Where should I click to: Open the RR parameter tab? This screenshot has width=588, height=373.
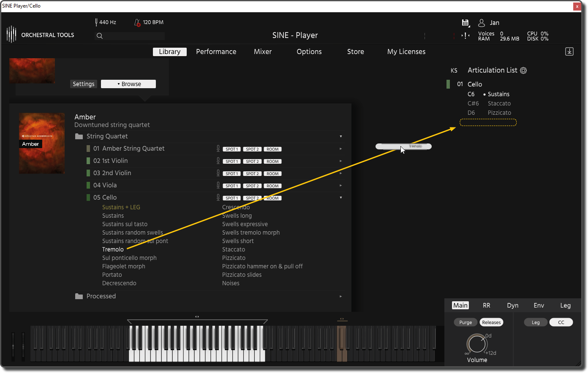487,305
